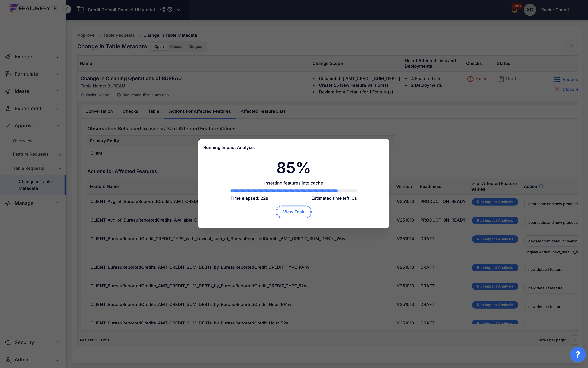
Task: Click the search magnifier icon
Action: point(571,46)
